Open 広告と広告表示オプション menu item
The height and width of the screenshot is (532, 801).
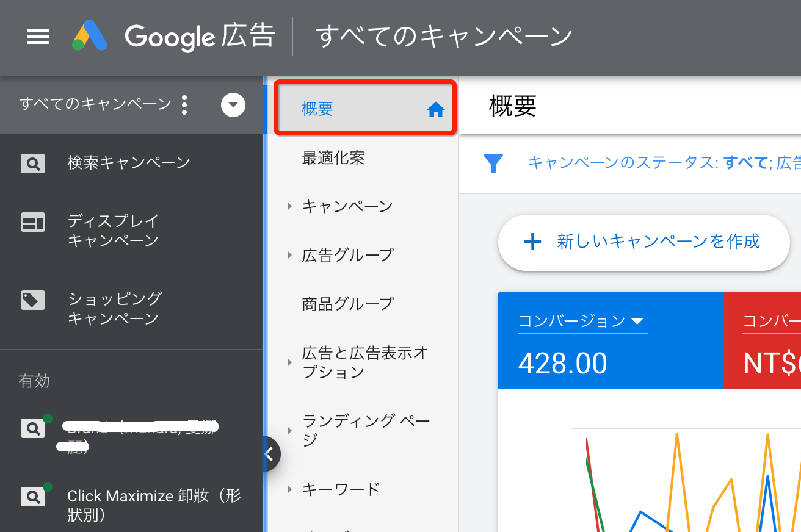pos(364,363)
